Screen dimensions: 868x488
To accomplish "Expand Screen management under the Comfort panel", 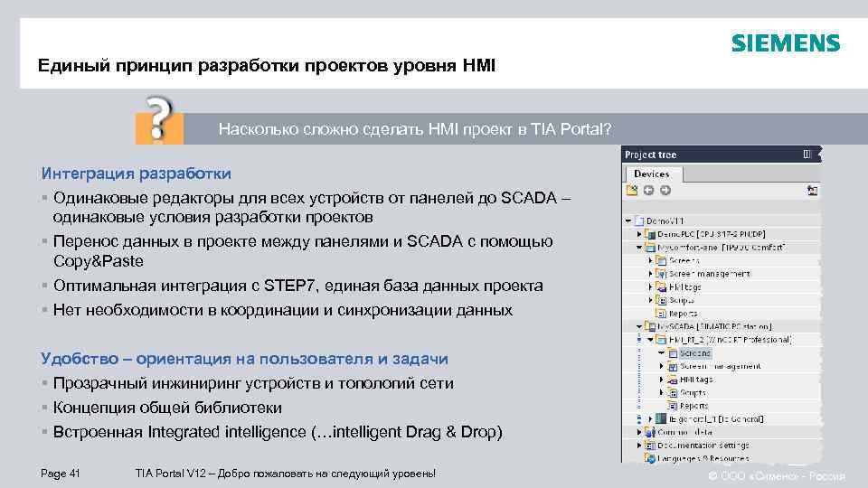I will 650,273.
